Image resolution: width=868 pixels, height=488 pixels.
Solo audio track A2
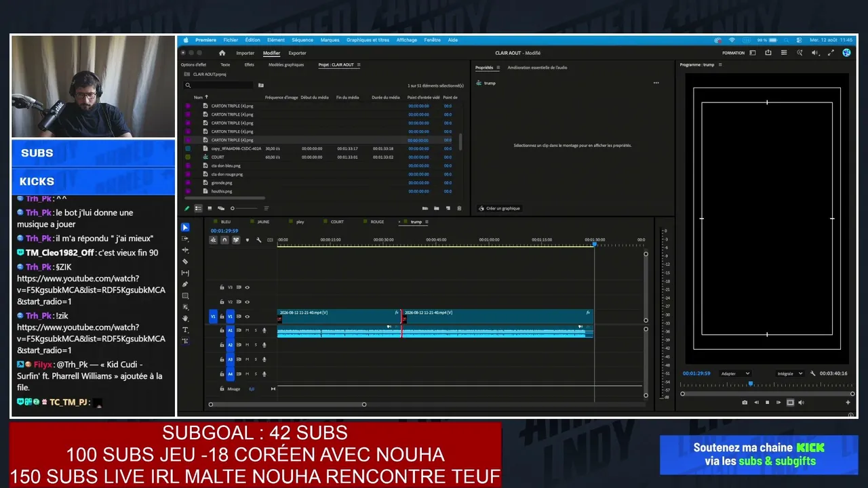(x=256, y=345)
